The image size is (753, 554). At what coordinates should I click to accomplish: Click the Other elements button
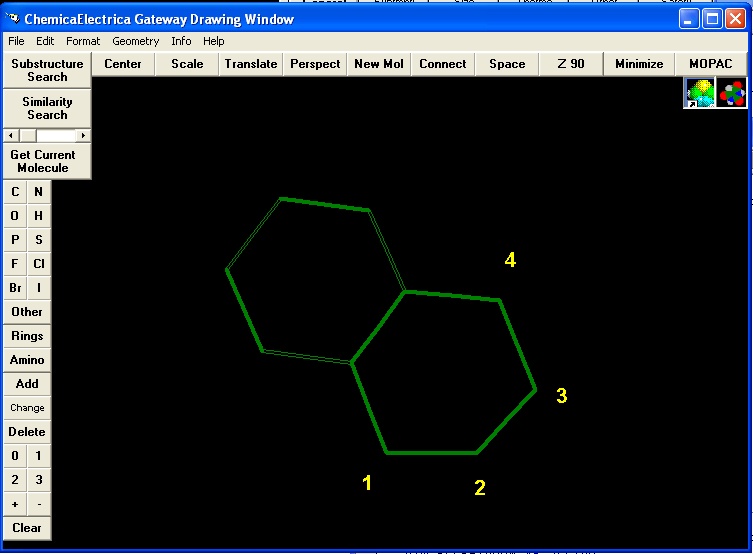pyautogui.click(x=27, y=312)
